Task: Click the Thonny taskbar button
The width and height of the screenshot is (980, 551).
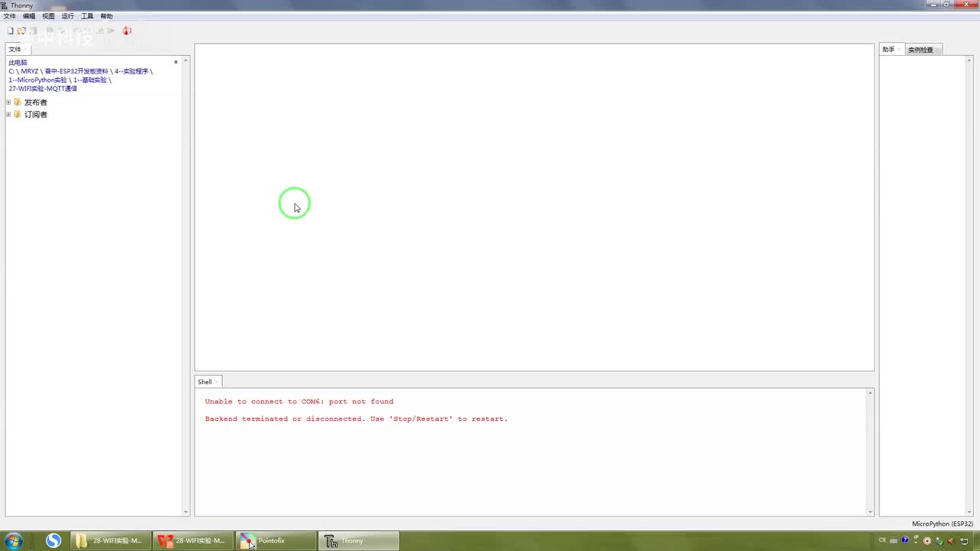Action: coord(358,540)
